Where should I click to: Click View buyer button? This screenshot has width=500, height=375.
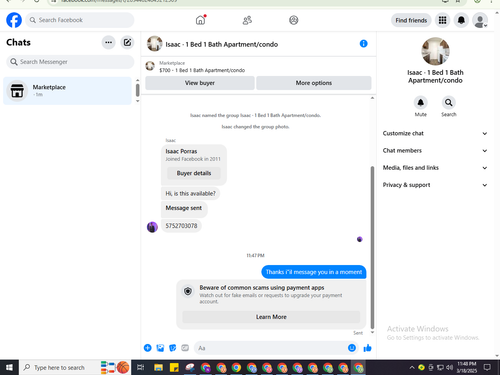point(200,83)
